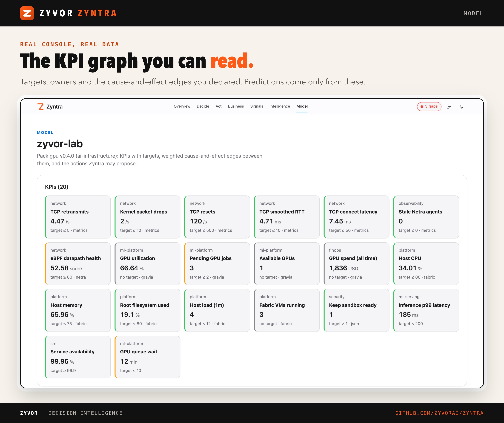
Task: Open the Root filesystem used card
Action: (147, 310)
